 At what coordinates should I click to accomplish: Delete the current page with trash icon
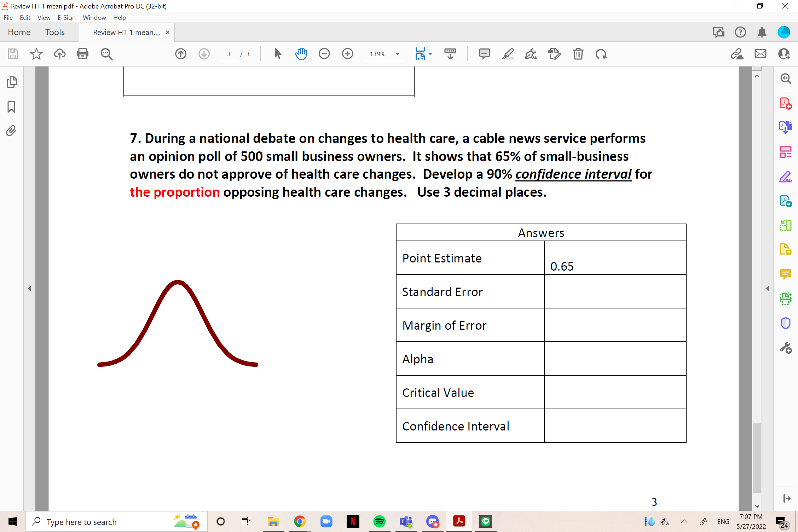(578, 54)
